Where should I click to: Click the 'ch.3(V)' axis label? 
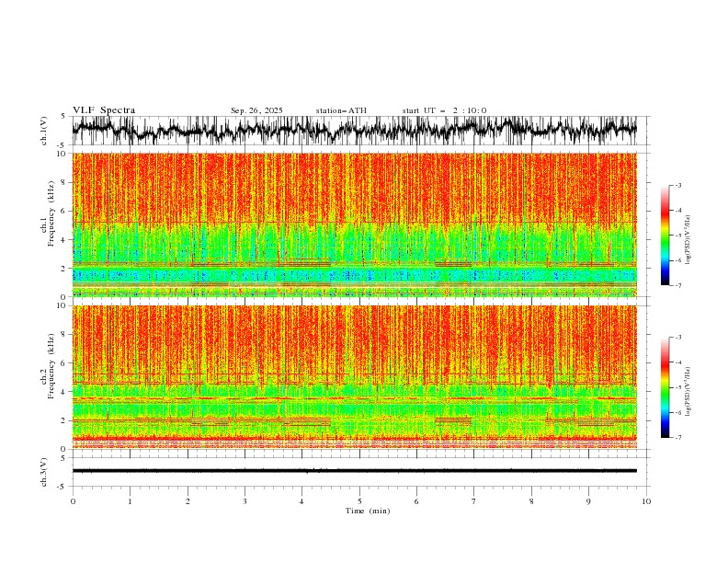[44, 472]
